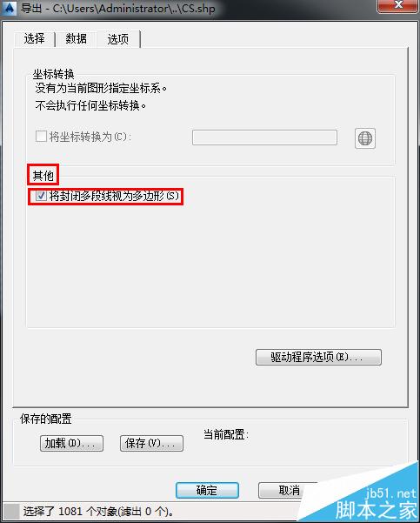Viewport: 420px width, 523px height.
Task: Enable the 将坐标转换为(C) checkbox
Action: pyautogui.click(x=41, y=137)
